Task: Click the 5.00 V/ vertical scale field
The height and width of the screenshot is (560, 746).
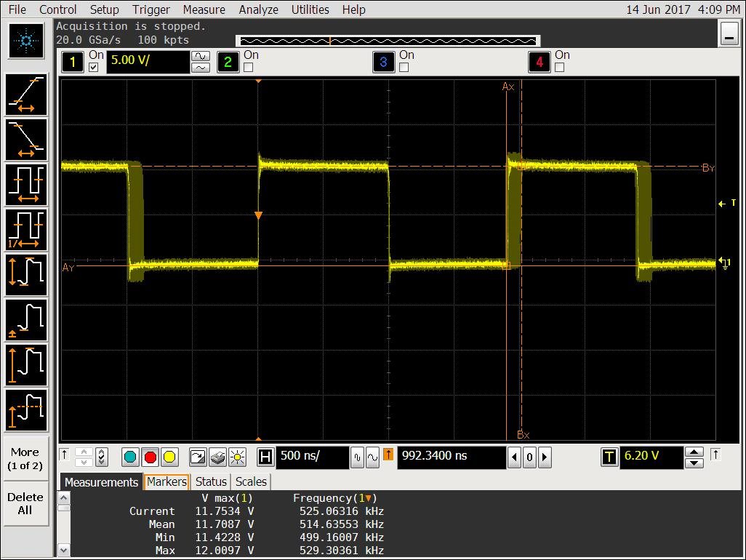Action: [x=148, y=62]
